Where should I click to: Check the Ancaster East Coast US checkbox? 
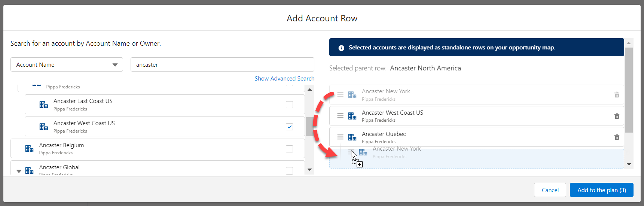coord(289,105)
